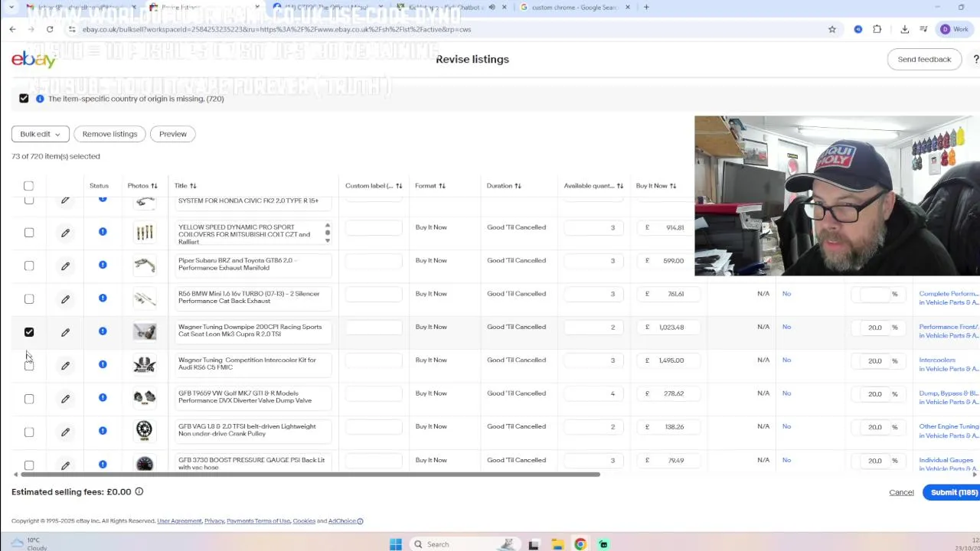
Task: Show status info for Piper Subaru BRZ
Action: tap(103, 265)
